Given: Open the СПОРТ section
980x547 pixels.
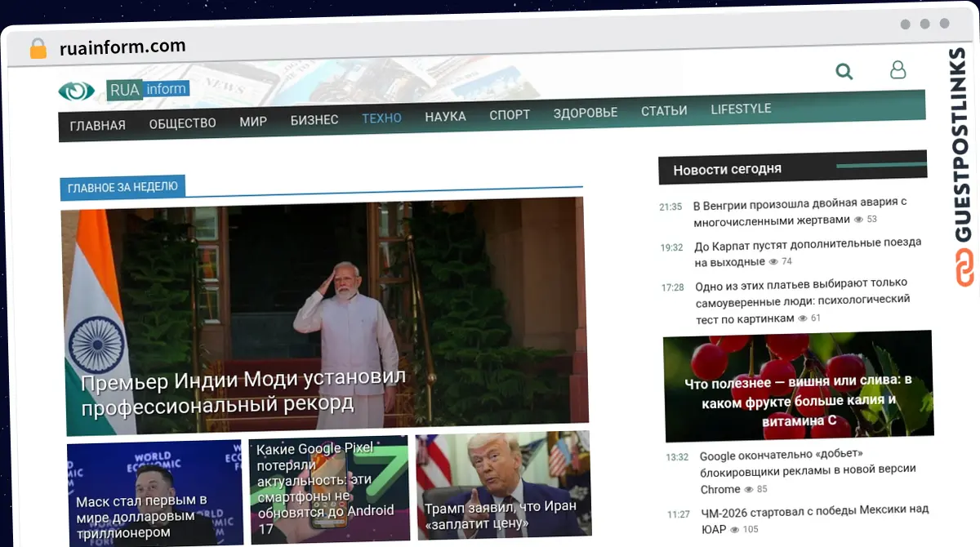Looking at the screenshot, I should [510, 115].
